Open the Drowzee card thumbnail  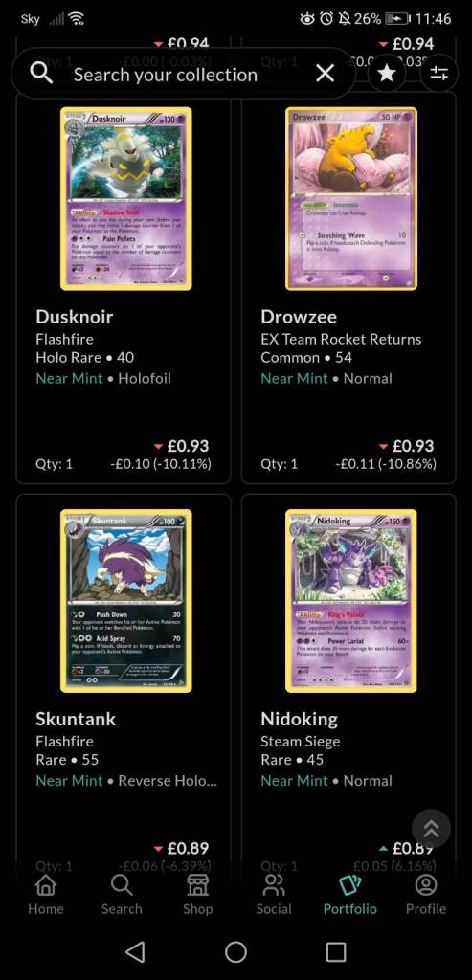[351, 199]
